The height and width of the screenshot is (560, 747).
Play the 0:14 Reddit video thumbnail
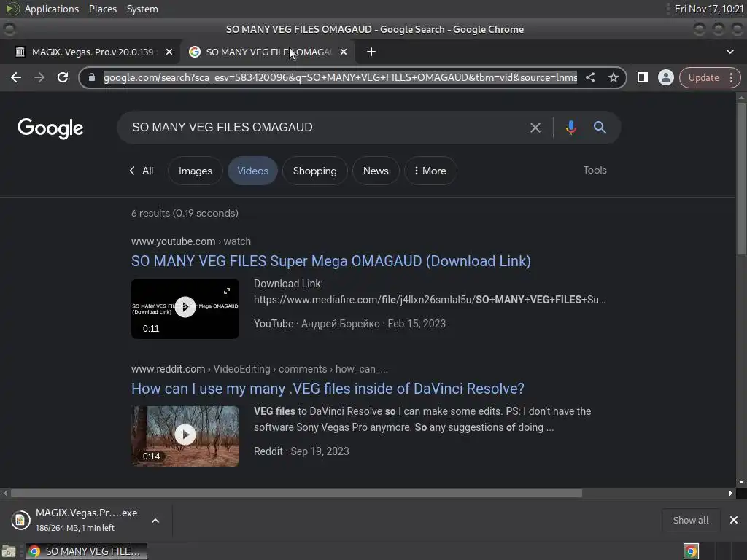[185, 436]
